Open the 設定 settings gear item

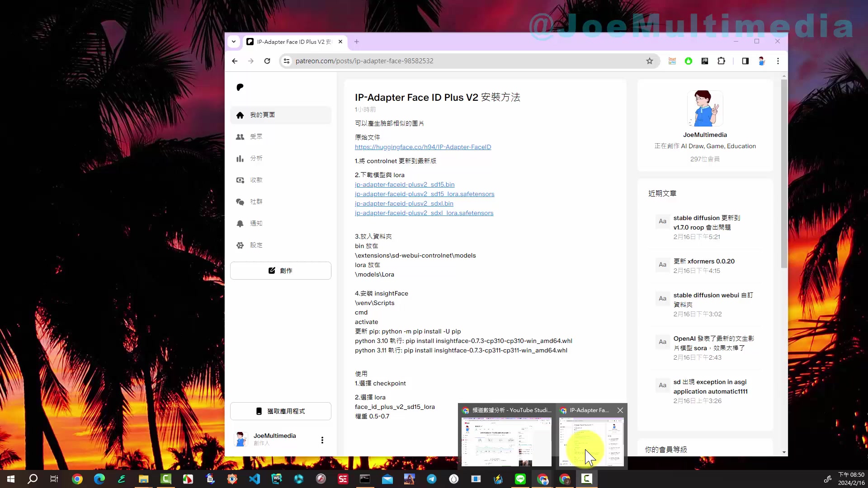pyautogui.click(x=255, y=245)
